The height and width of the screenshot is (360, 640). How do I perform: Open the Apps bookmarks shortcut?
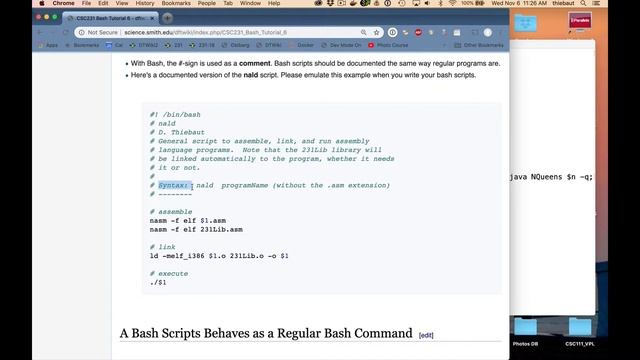(x=48, y=45)
